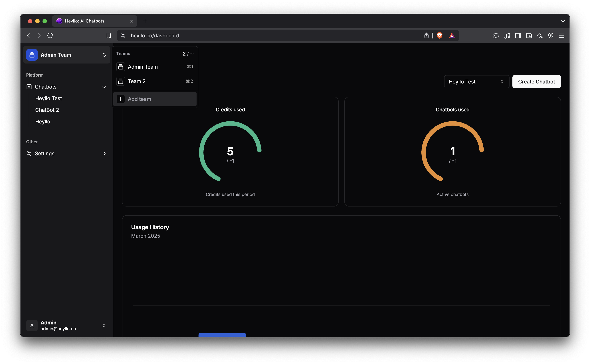590x364 pixels.
Task: Click the share icon in address bar
Action: tap(426, 36)
